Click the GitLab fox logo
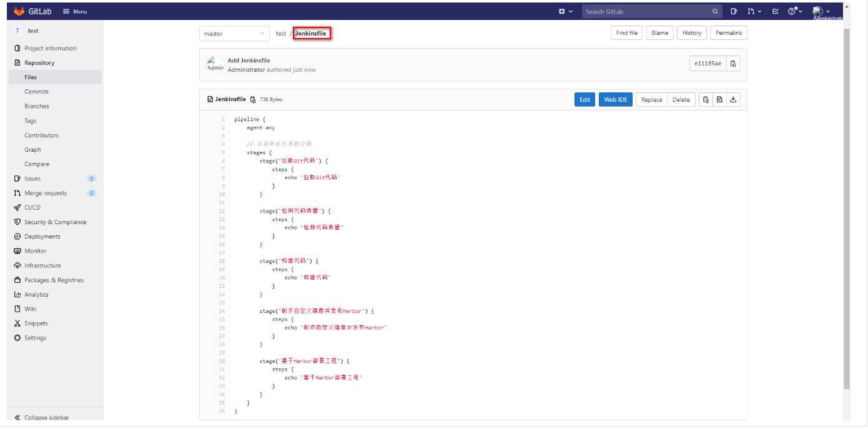The width and height of the screenshot is (868, 429). coord(19,11)
